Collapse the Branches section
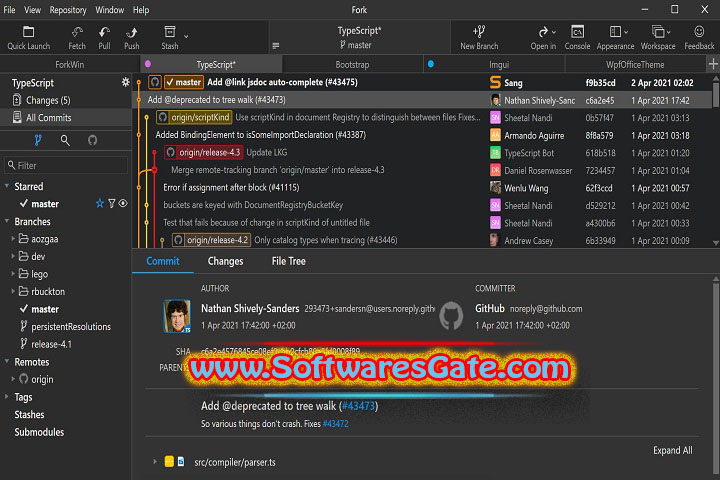 7,221
